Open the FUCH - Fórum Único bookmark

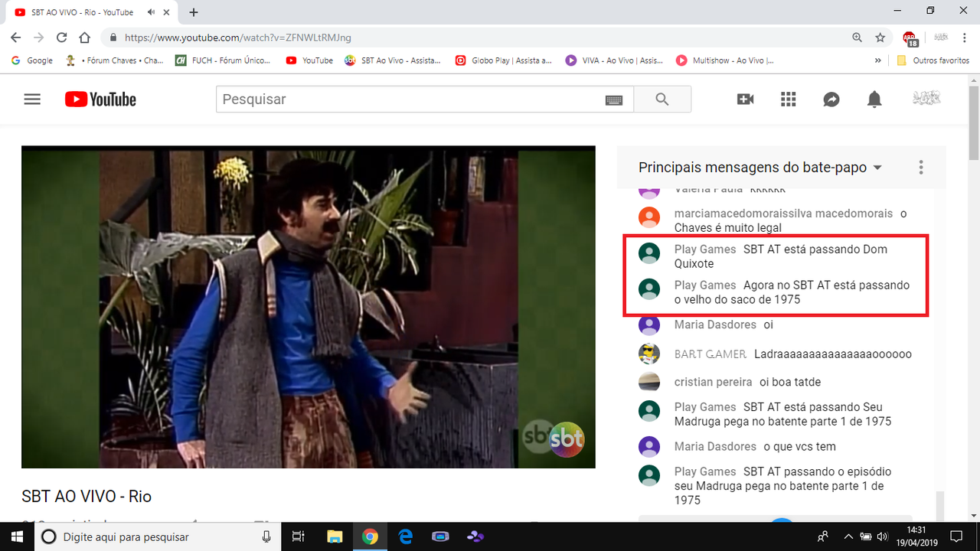[224, 60]
